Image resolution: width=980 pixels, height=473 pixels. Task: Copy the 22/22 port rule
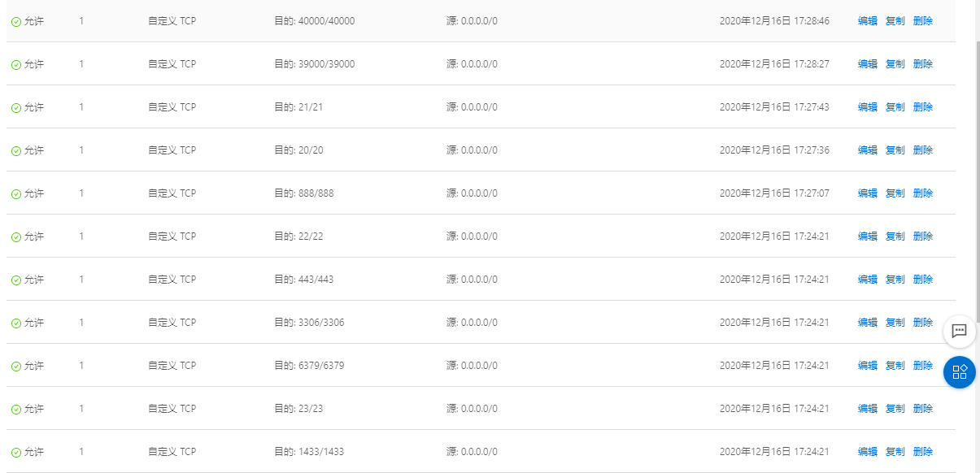tap(895, 236)
